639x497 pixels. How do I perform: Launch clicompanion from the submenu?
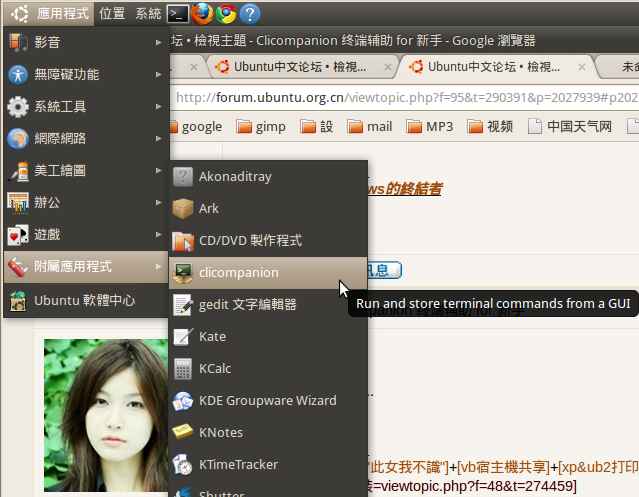point(268,273)
